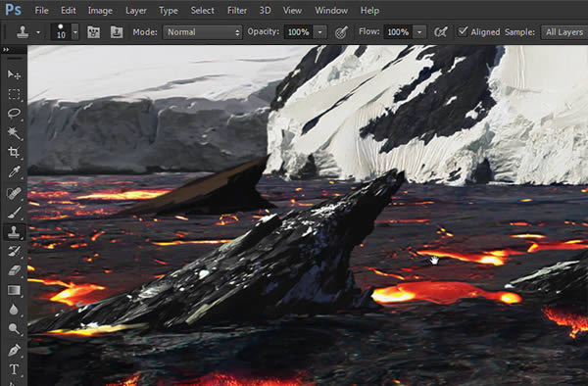Viewport: 588px width, 386px height.
Task: Select the Lasso tool
Action: pos(14,114)
